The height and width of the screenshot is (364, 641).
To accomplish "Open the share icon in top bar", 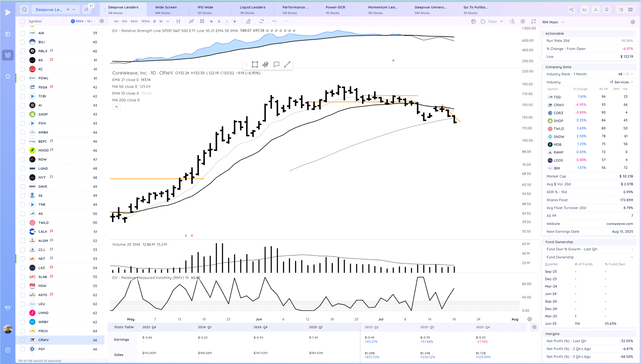I will (x=571, y=10).
